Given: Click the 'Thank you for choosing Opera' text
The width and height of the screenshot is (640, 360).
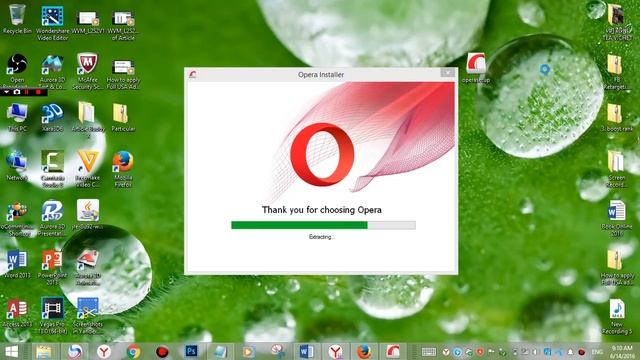Looking at the screenshot, I should click(322, 210).
